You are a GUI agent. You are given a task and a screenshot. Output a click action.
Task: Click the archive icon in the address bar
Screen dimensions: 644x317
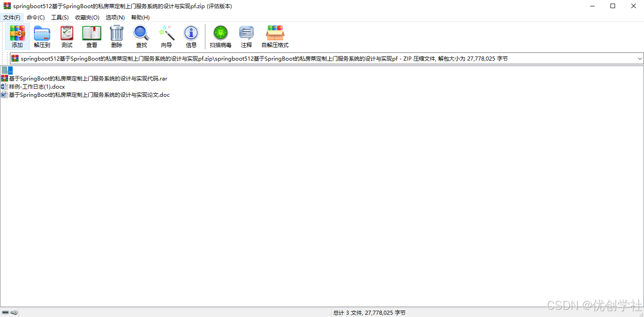point(15,58)
